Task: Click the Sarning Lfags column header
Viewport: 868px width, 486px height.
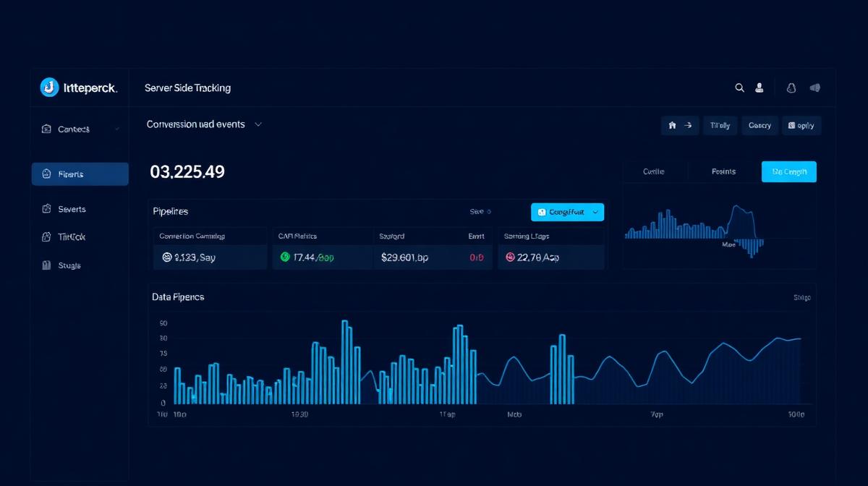Action: (x=527, y=236)
